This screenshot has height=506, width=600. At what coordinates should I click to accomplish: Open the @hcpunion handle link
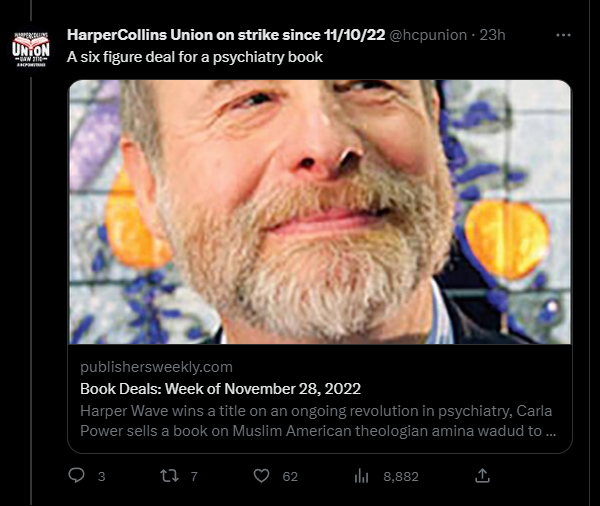point(428,35)
